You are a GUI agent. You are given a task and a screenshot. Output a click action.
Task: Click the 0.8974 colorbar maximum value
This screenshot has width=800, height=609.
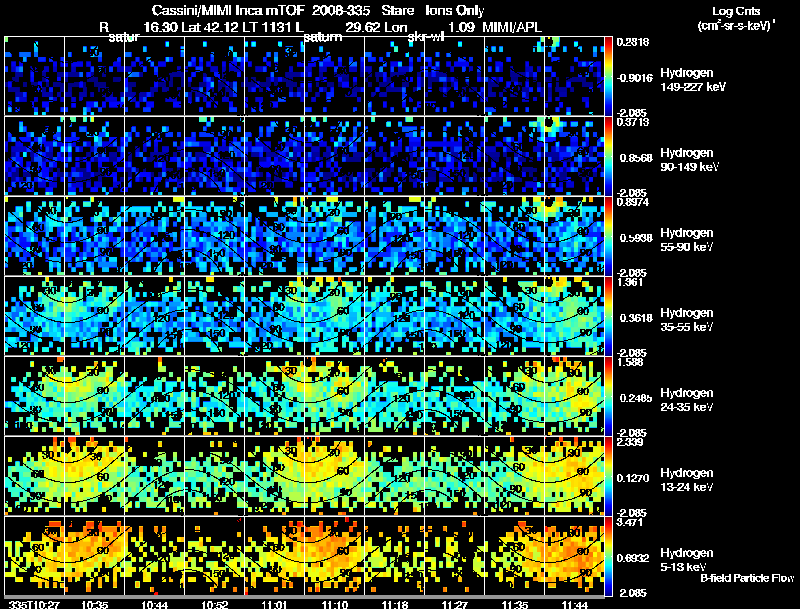click(x=633, y=202)
